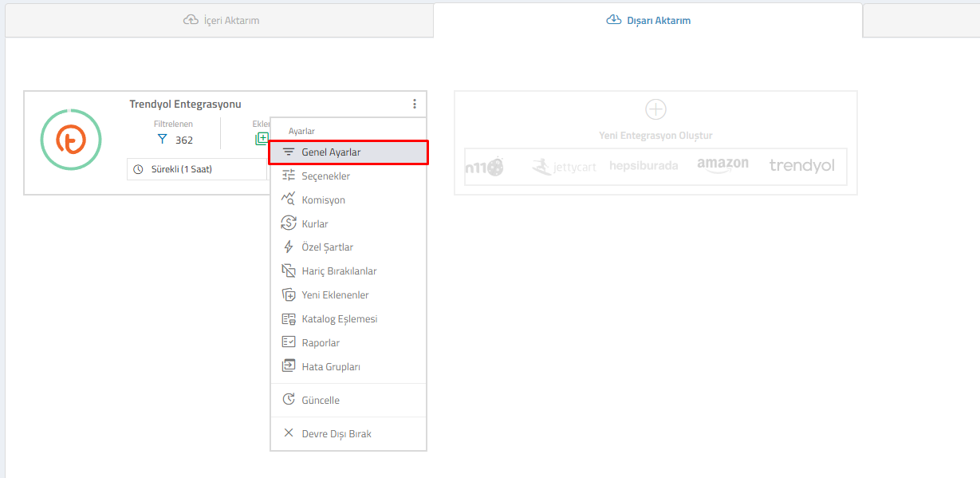
Task: Click the Özel Şartlar lightning icon
Action: pyautogui.click(x=289, y=247)
